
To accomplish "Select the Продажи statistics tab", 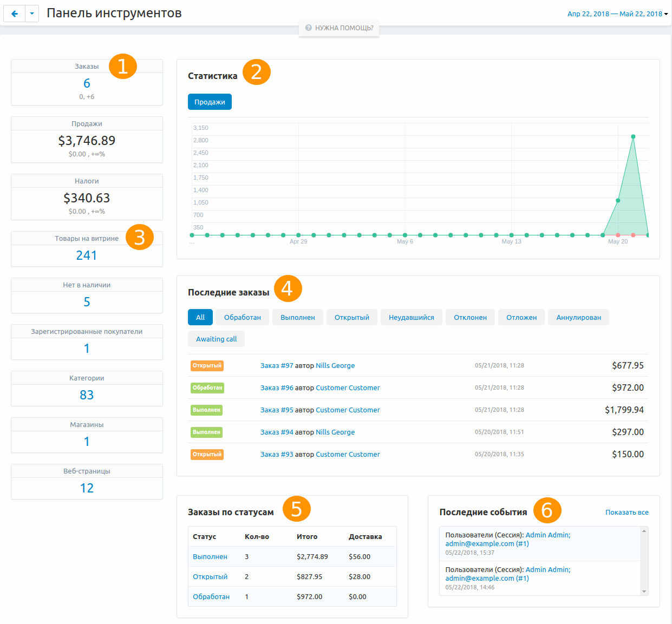I will (x=210, y=102).
